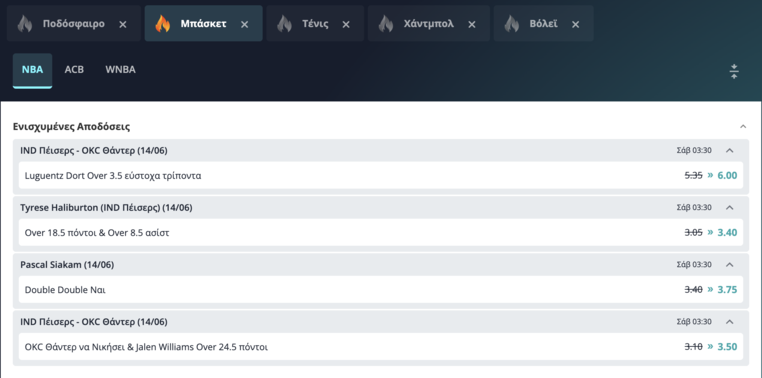Close the Μπάσκετ tab
Screen dimensions: 762x378
[x=245, y=24]
